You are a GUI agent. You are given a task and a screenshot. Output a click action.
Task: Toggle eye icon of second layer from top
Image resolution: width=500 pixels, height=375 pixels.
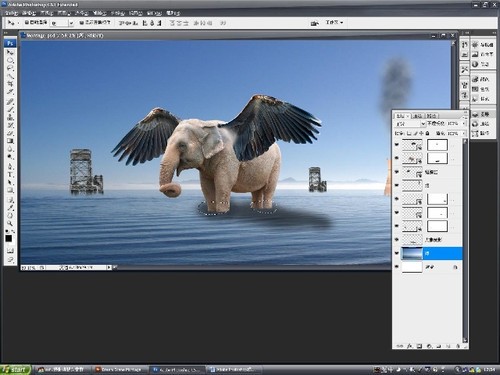click(x=397, y=158)
